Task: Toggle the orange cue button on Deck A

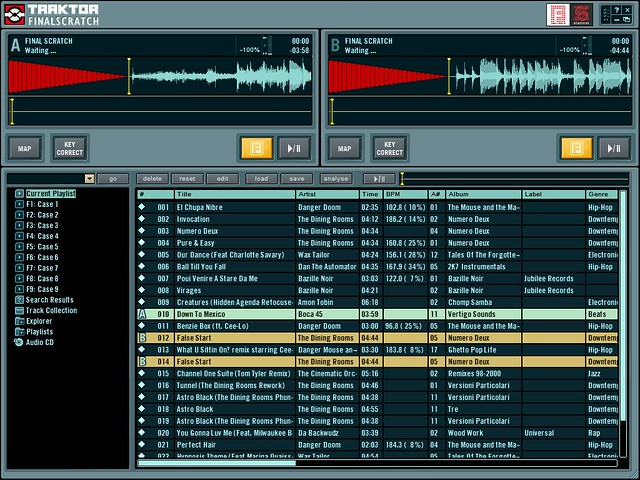Action: point(255,148)
